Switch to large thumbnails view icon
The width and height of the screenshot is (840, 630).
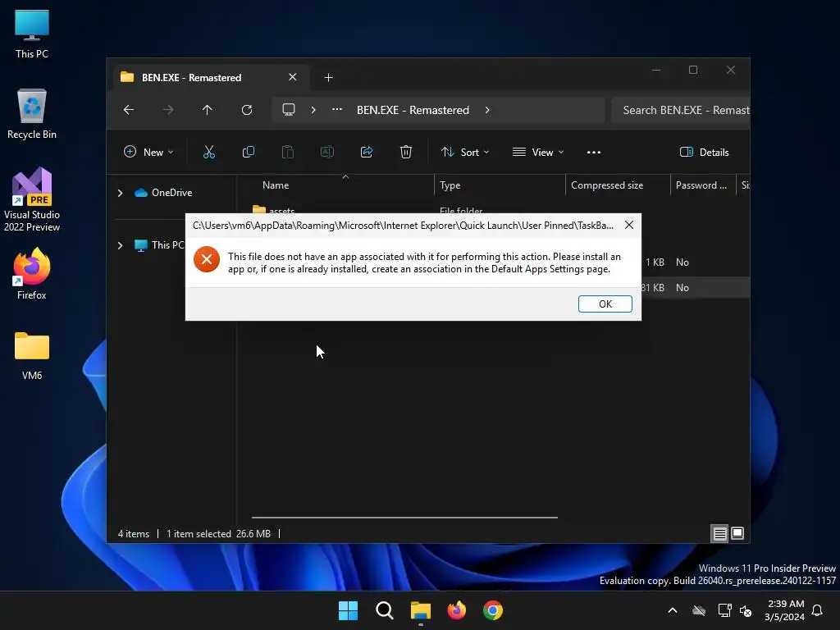click(x=737, y=533)
